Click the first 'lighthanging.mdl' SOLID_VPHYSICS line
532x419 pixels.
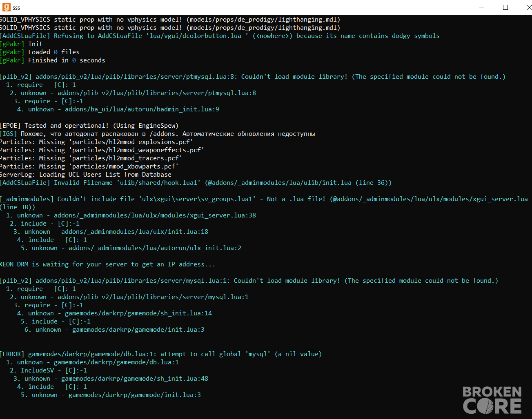[x=170, y=20]
